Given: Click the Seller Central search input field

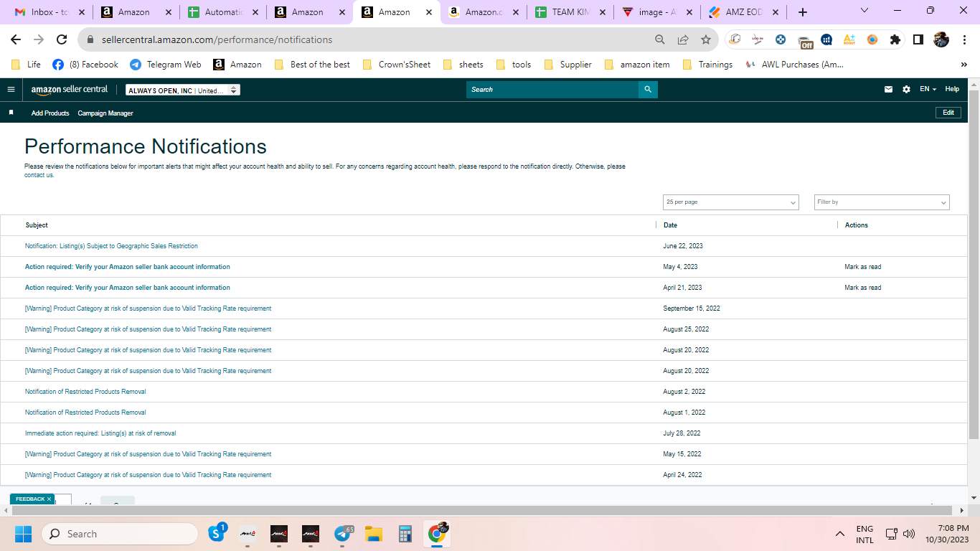Looking at the screenshot, I should click(x=552, y=90).
